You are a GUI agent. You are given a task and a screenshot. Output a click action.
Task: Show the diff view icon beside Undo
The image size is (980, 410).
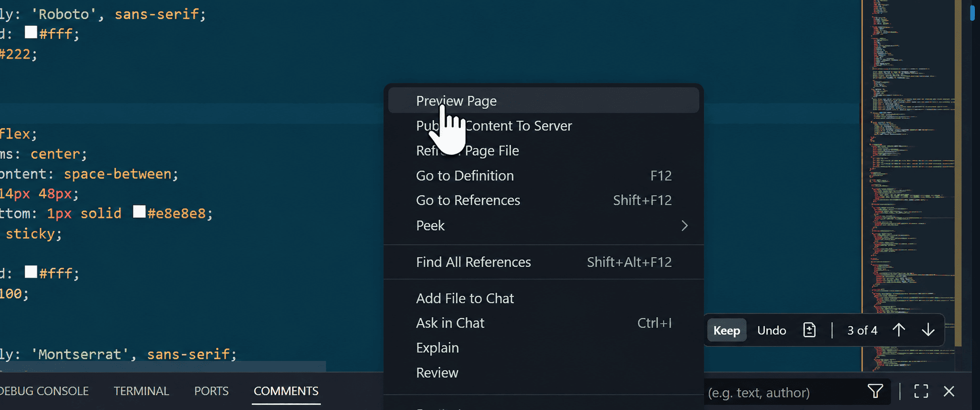tap(809, 330)
